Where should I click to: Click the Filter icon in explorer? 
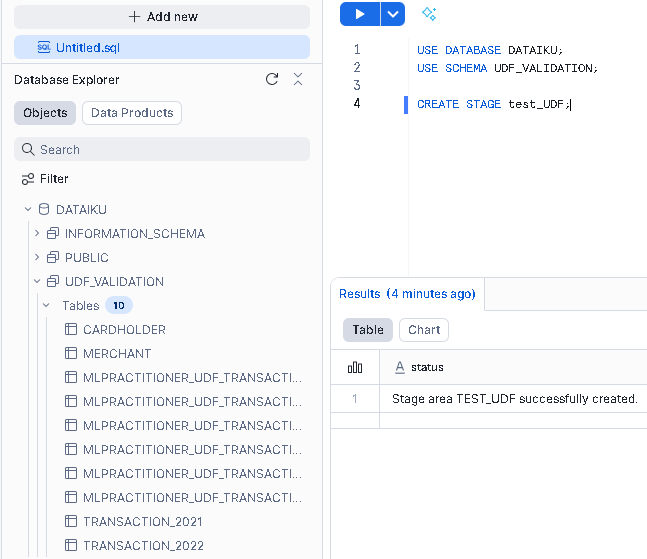click(28, 179)
